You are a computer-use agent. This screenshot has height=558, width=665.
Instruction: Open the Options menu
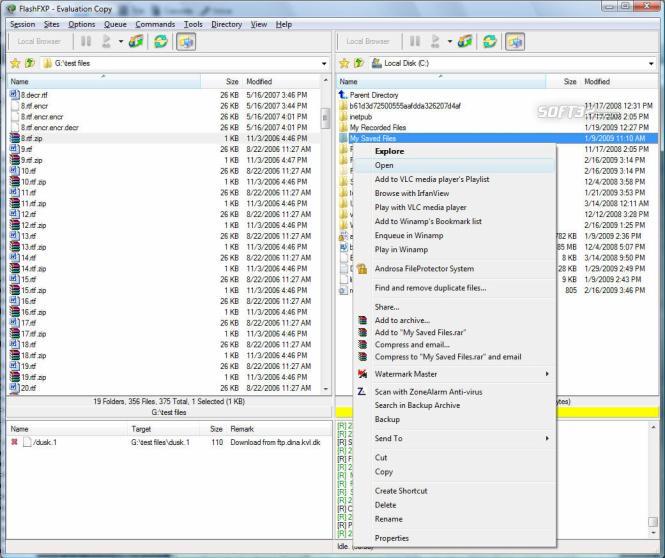(82, 24)
